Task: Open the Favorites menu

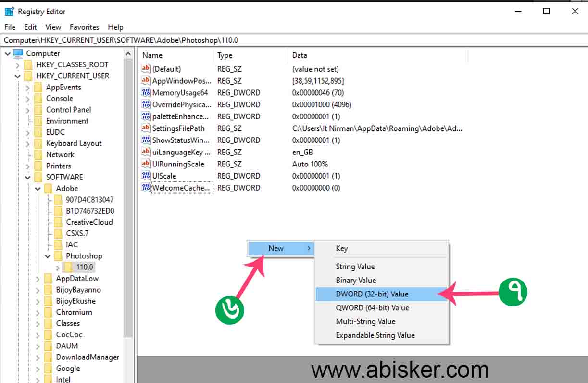Action: (84, 27)
